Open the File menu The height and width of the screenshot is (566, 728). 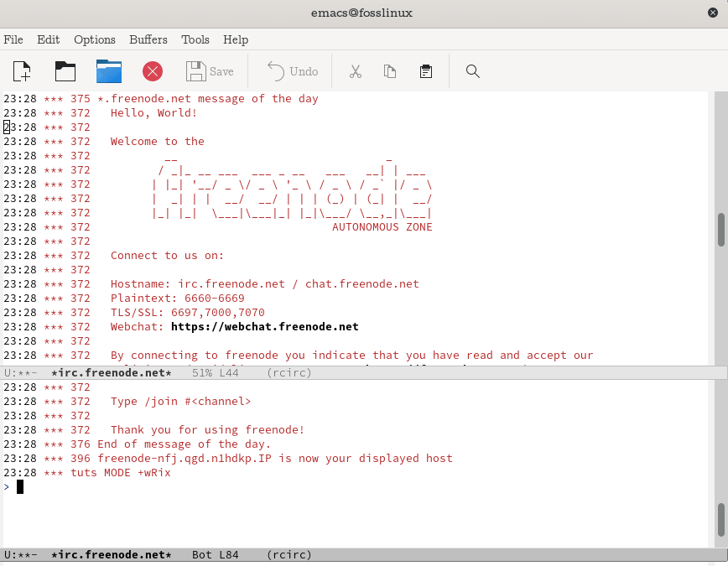click(x=13, y=39)
